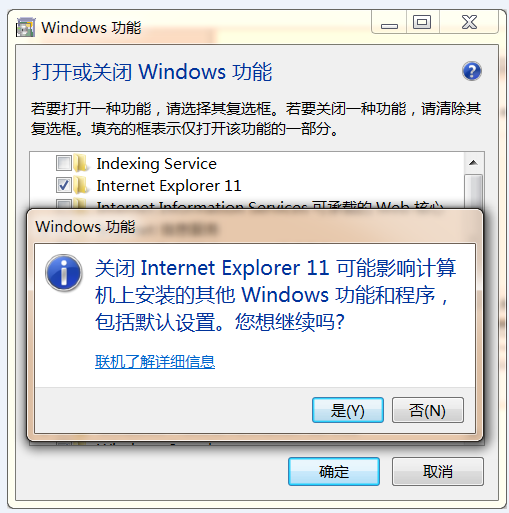Screen dimensions: 509x513
Task: Click the 确定 button
Action: point(334,471)
